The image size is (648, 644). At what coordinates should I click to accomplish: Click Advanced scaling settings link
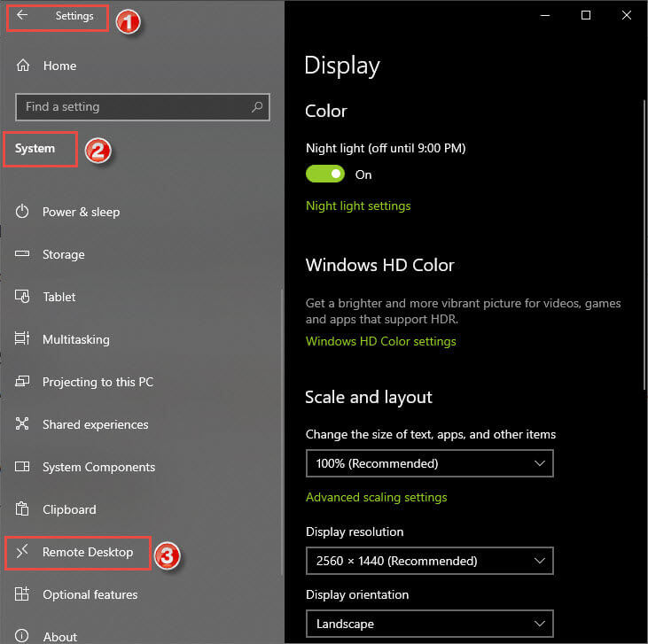(377, 497)
